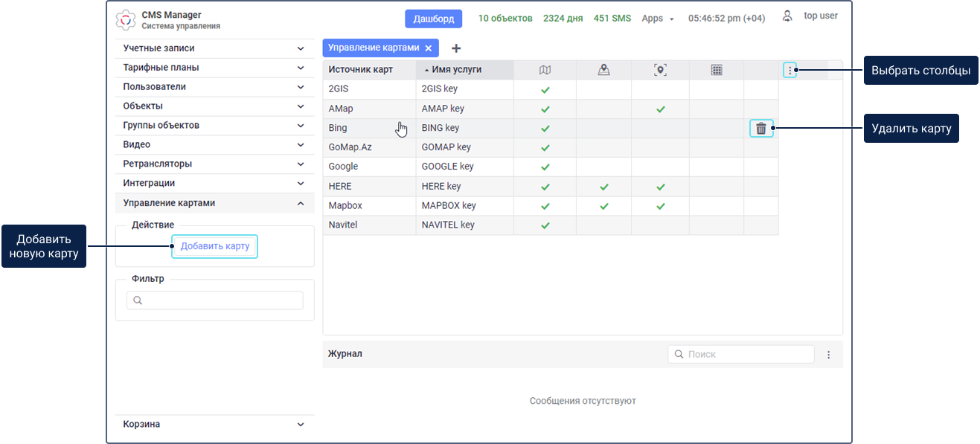Select the Mapbox map source cell
This screenshot has width=980, height=444.
click(369, 206)
